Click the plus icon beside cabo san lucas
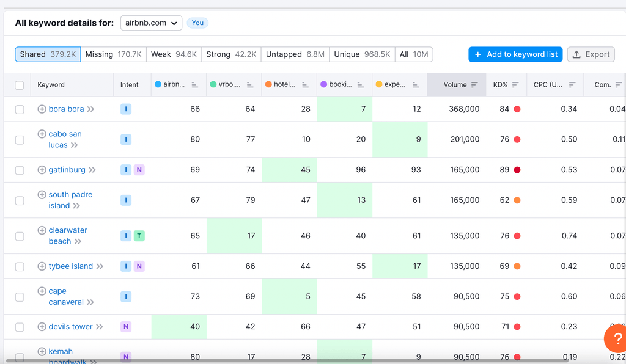The height and width of the screenshot is (364, 626). (42, 134)
